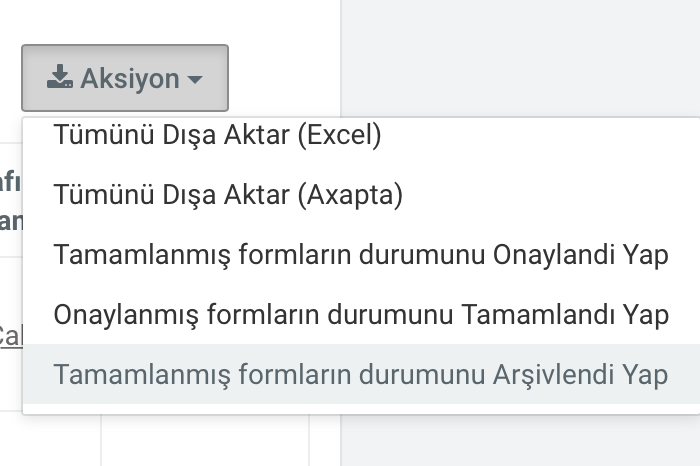Viewport: 700px width, 466px height.
Task: Click the download tray icon on Aksiyon button
Action: click(x=60, y=76)
